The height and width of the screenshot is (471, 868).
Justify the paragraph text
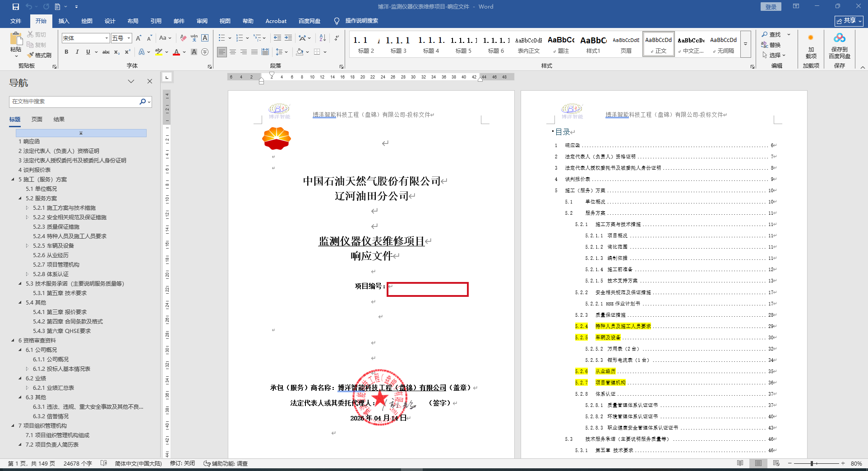[254, 52]
